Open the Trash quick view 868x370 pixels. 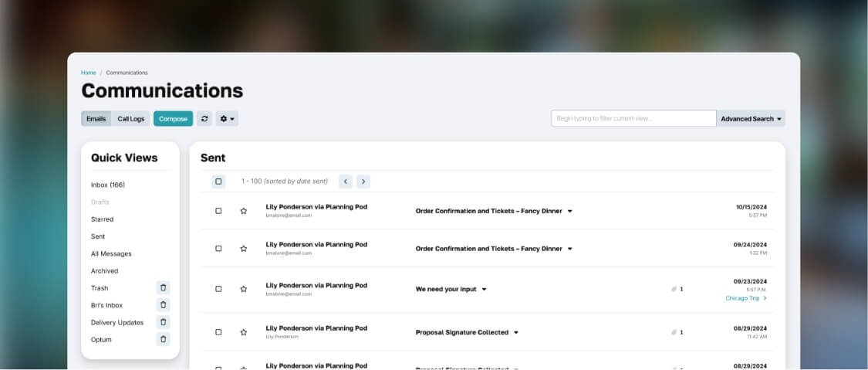pyautogui.click(x=100, y=288)
